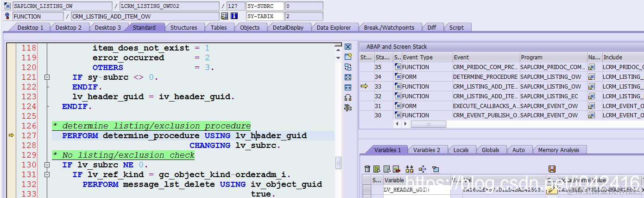Screen dimensions: 644x198
Task: Open the Structures tab
Action: pyautogui.click(x=184, y=27)
